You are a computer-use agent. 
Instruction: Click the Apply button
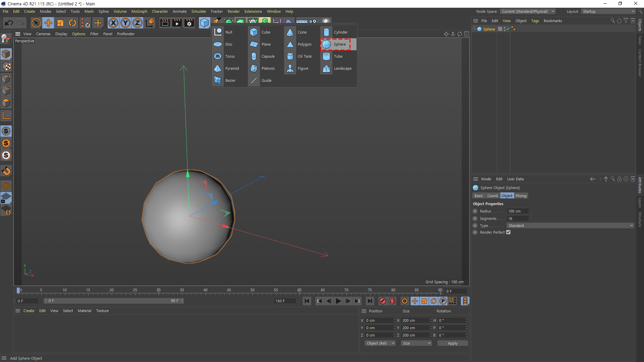pyautogui.click(x=452, y=343)
